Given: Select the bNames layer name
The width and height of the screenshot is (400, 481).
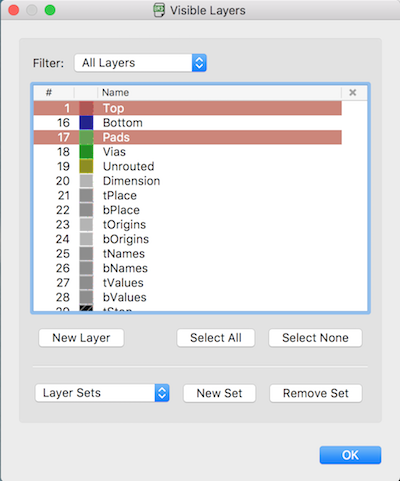Looking at the screenshot, I should tap(125, 268).
